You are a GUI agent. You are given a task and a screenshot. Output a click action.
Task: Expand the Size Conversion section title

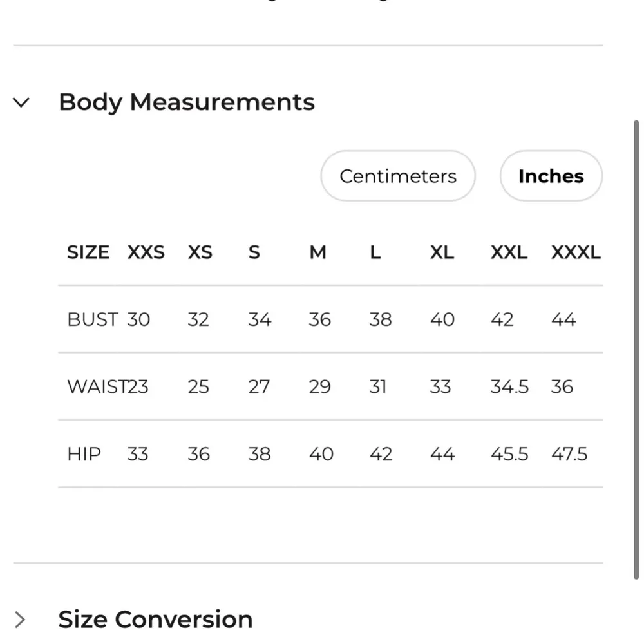click(155, 620)
